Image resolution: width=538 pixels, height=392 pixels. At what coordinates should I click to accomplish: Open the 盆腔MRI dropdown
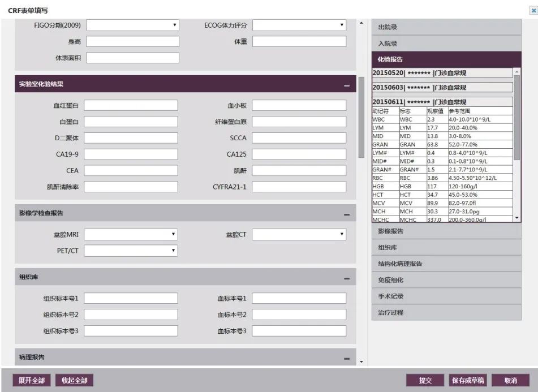pos(131,234)
